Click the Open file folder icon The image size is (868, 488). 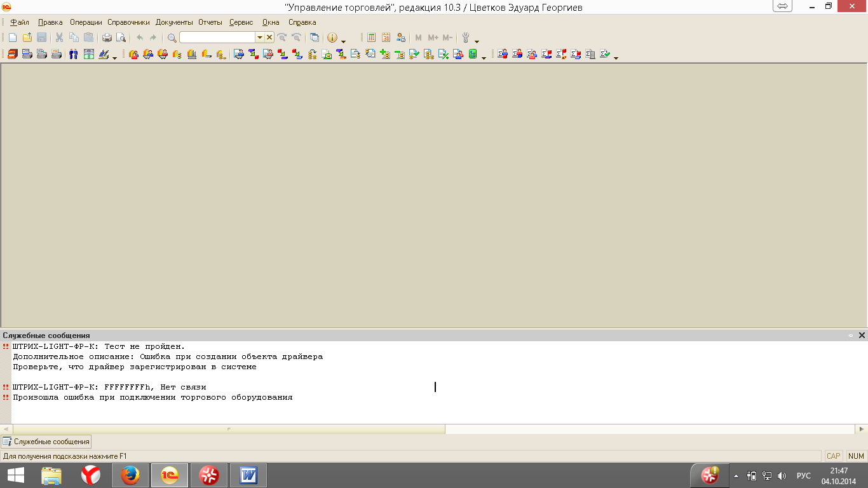click(x=27, y=37)
